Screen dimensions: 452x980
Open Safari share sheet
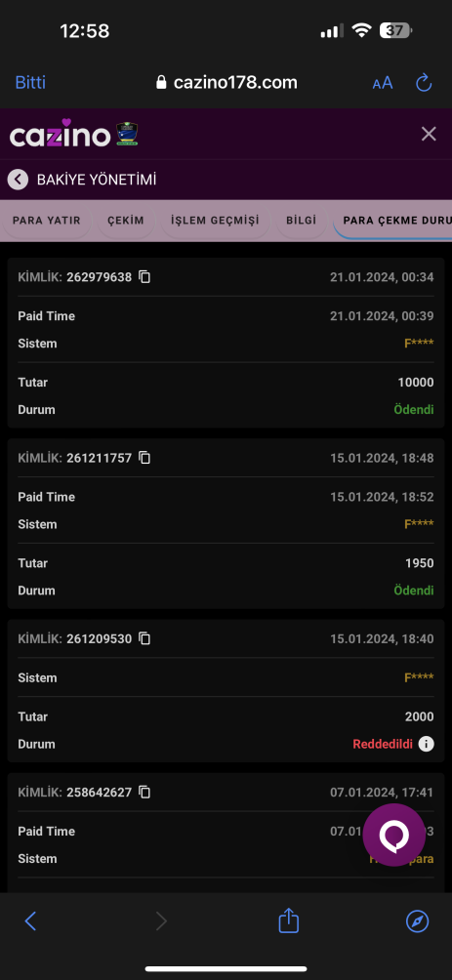[288, 920]
